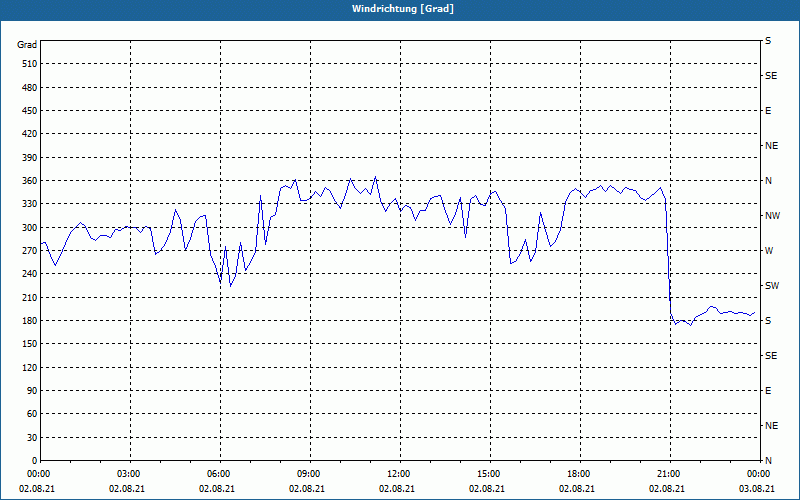Screen dimensions: 800x500
Task: Select the 300 degree axis label
Action: pyautogui.click(x=30, y=227)
